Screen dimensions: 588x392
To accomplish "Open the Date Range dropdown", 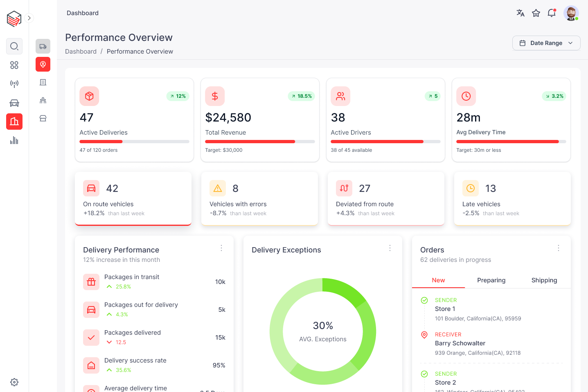I will pyautogui.click(x=546, y=43).
